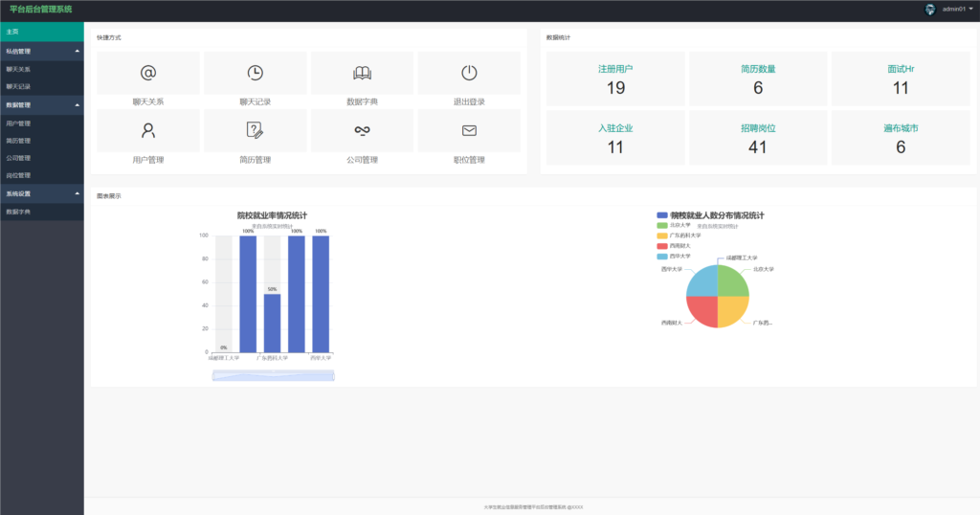Open the 数据字典 book icon shortcut
Screen dimensions: 980x515
coord(362,73)
